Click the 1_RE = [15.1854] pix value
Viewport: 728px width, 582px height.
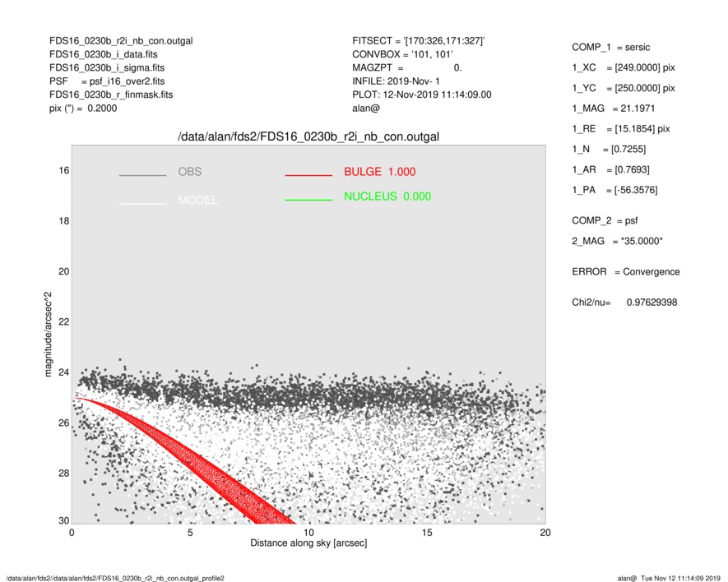tap(621, 129)
